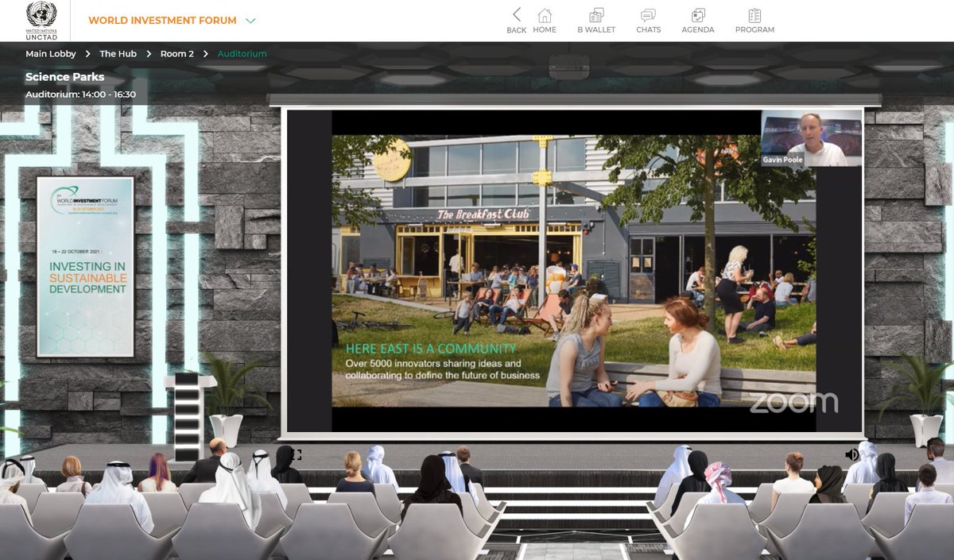Go back using the Back arrow
The height and width of the screenshot is (560, 954).
[x=517, y=20]
